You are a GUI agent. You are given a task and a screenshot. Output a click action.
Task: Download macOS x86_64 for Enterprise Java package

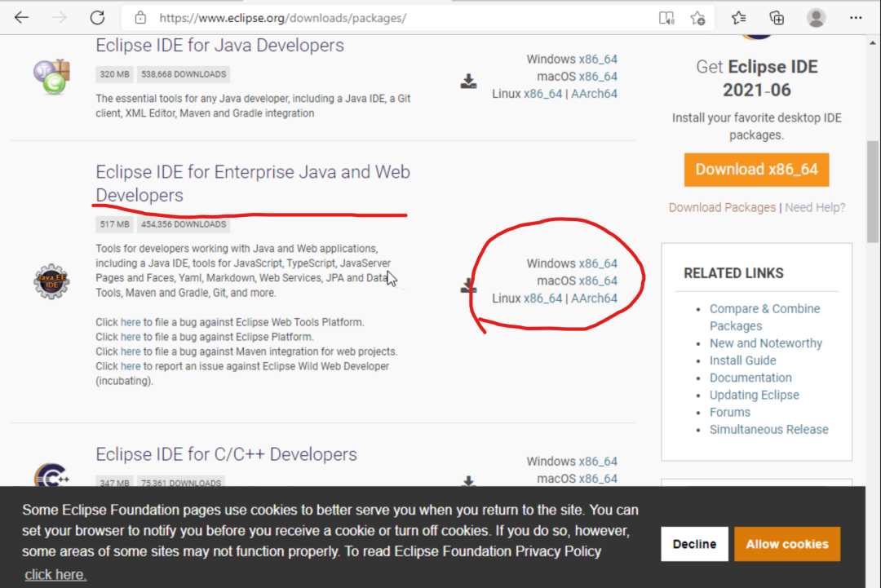(x=598, y=281)
